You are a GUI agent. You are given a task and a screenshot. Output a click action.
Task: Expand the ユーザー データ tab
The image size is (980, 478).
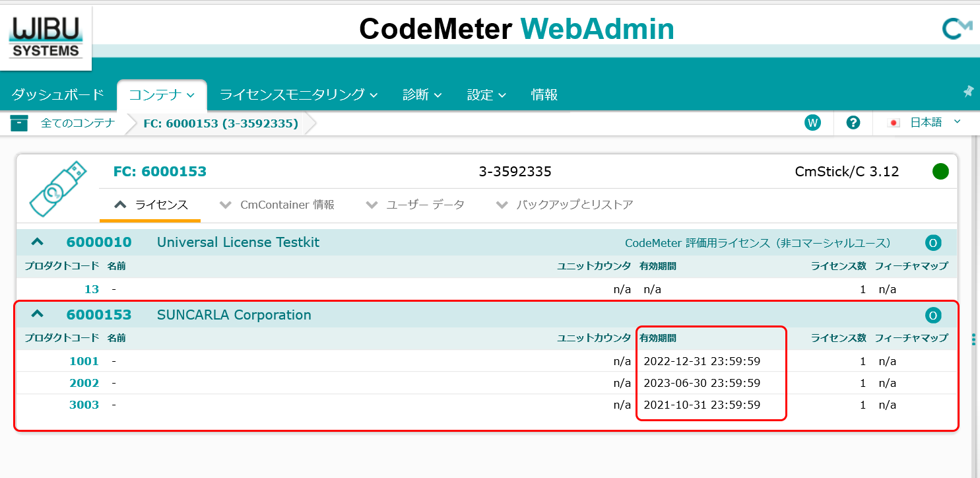[416, 205]
